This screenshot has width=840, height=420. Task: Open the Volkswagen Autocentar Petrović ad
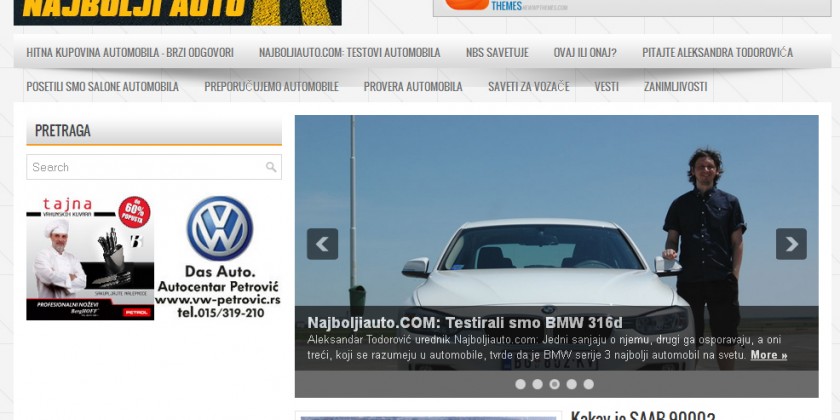click(218, 258)
